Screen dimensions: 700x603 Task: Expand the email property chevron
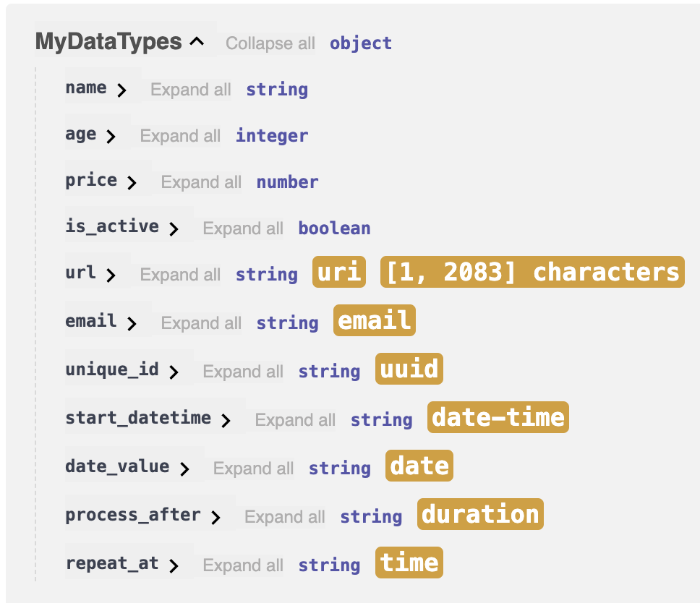tap(132, 324)
